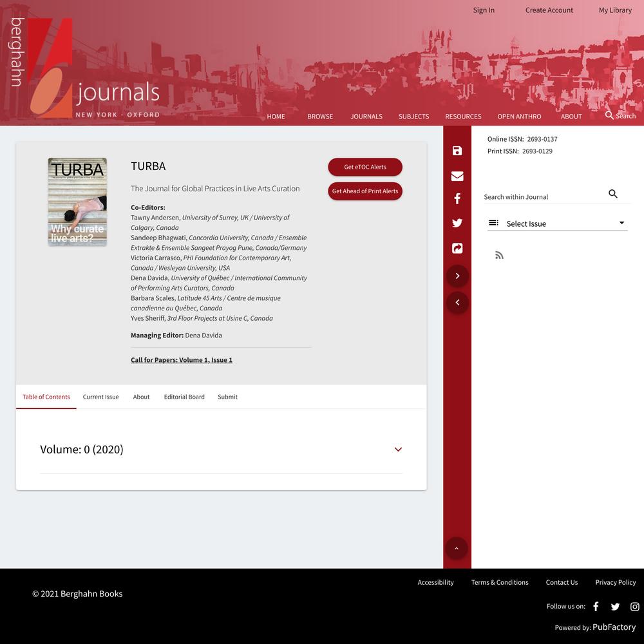This screenshot has width=644, height=644.
Task: Click Create Account link
Action: point(549,10)
